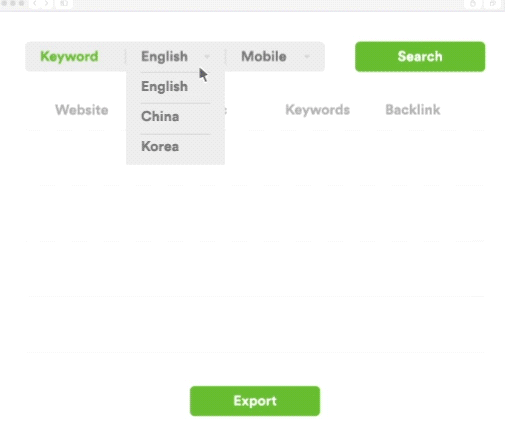This screenshot has height=424, width=505.
Task: Close the window with the red button
Action: tap(5, 3)
